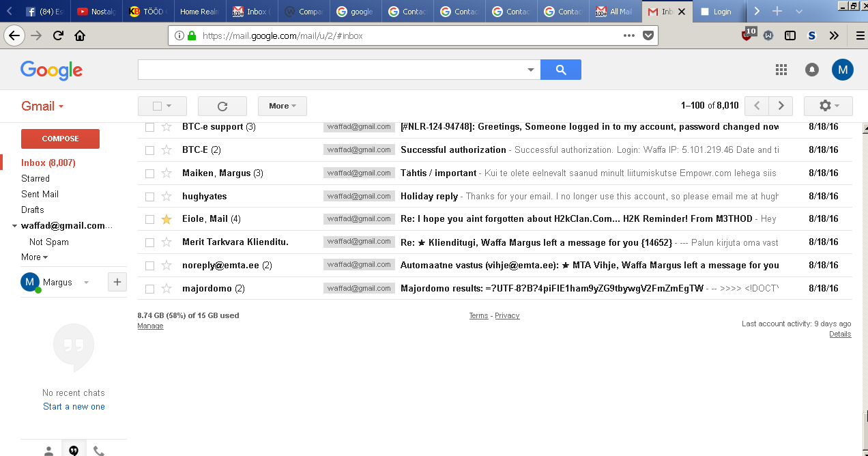The height and width of the screenshot is (456, 868).
Task: Go to older messages with the next-page arrow
Action: pos(781,106)
